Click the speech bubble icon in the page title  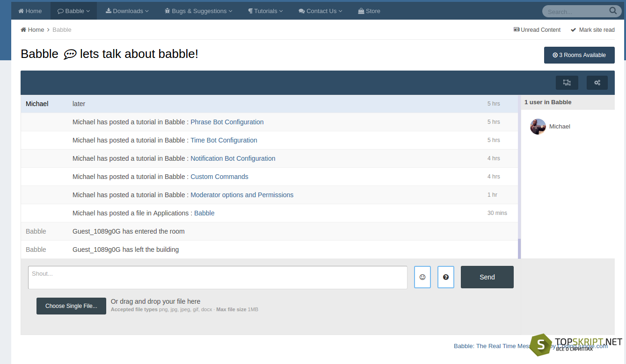70,54
